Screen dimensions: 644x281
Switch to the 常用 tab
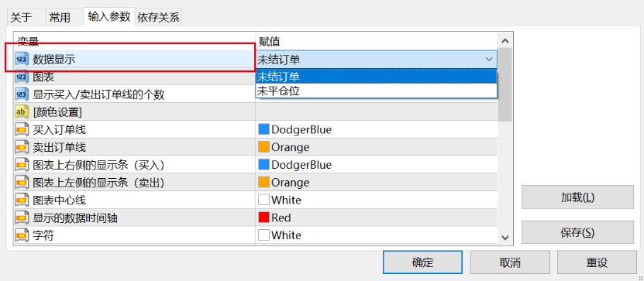[60, 18]
